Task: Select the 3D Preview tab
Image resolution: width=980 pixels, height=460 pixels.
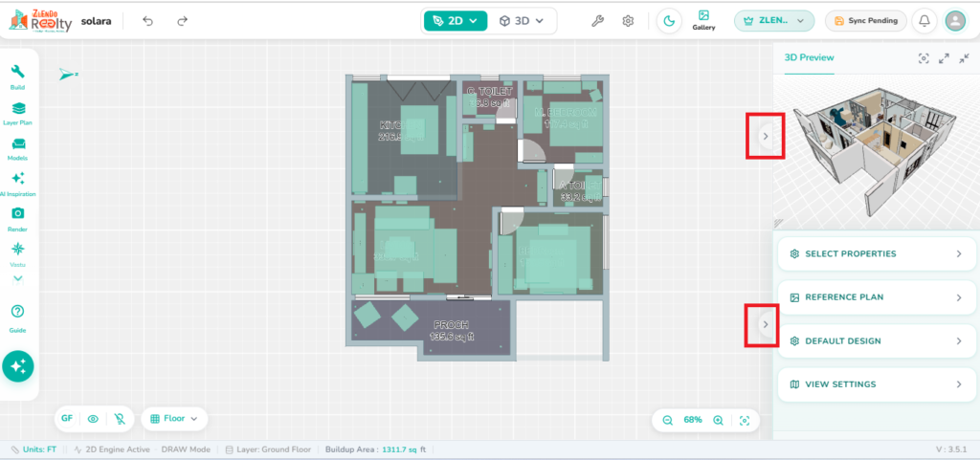Action: (809, 58)
